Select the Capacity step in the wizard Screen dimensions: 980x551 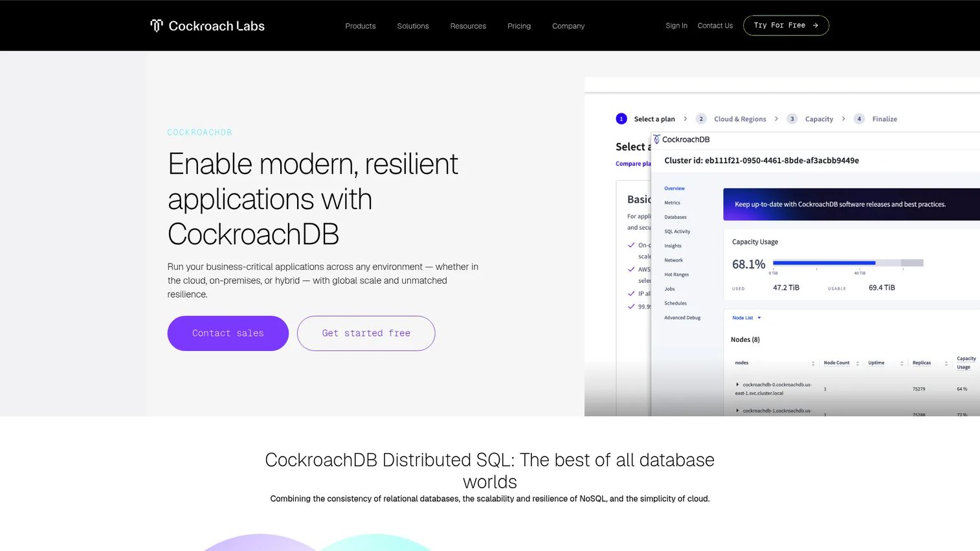pyautogui.click(x=810, y=119)
